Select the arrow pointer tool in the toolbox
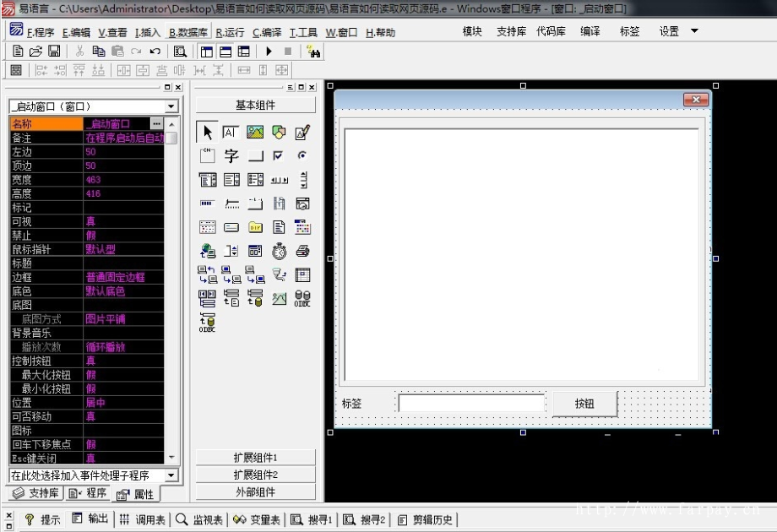Screen dimensions: 777x532 (x=207, y=132)
